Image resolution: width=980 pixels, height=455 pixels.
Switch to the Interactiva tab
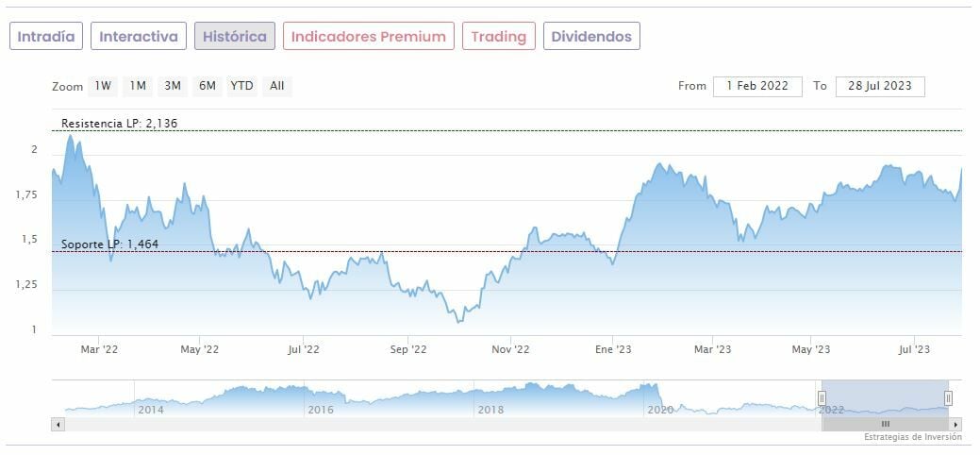[x=139, y=37]
